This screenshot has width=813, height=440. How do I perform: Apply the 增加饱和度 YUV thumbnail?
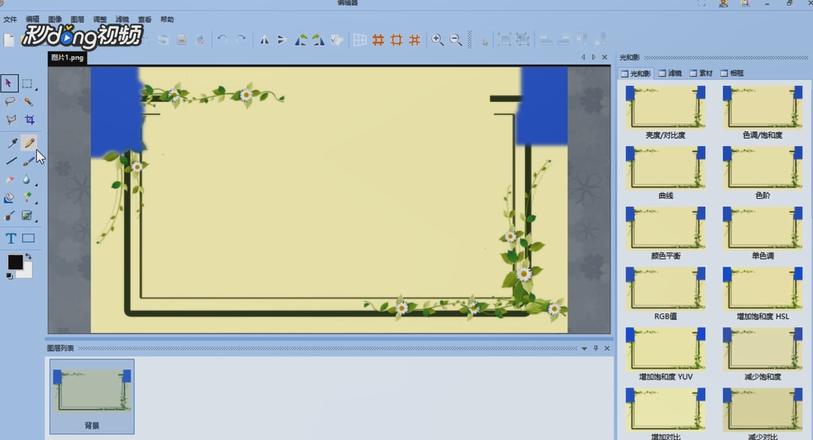(665, 349)
